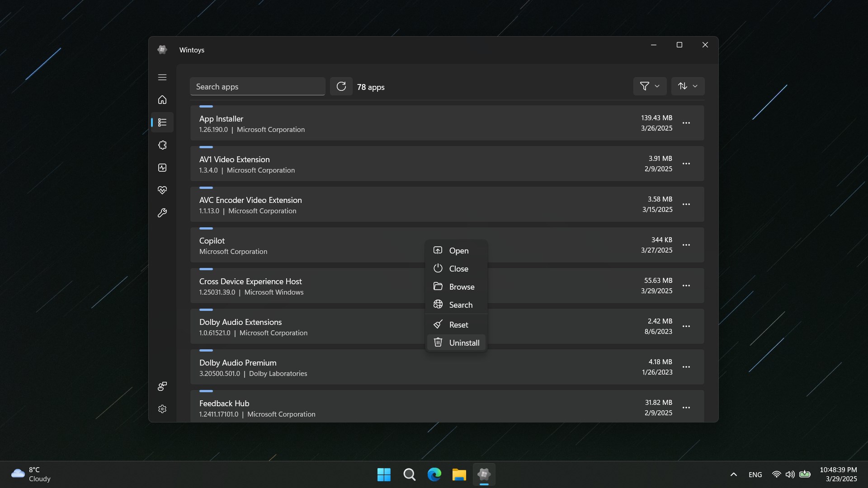Collapse the navigation with the hamburger icon
This screenshot has height=488, width=868.
162,78
